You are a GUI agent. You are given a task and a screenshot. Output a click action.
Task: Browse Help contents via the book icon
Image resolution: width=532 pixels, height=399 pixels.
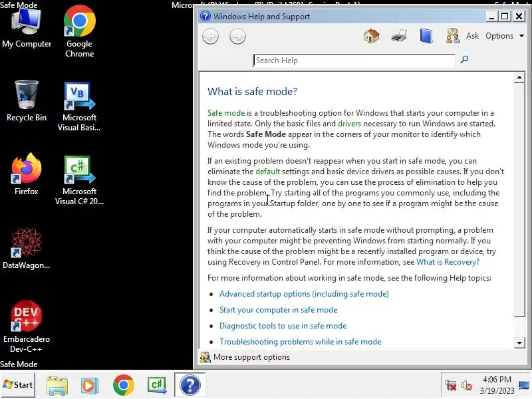click(x=426, y=36)
